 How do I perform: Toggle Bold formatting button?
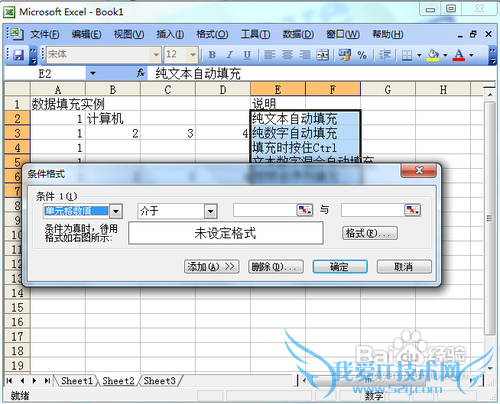click(212, 55)
